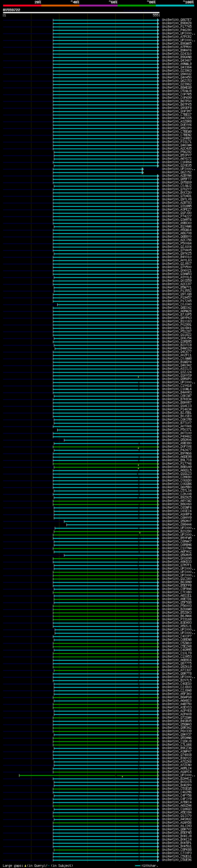Open hit UniRef100_B9DHZ8
Image resolution: width=197 pixels, height=868 pixels.
click(176, 23)
